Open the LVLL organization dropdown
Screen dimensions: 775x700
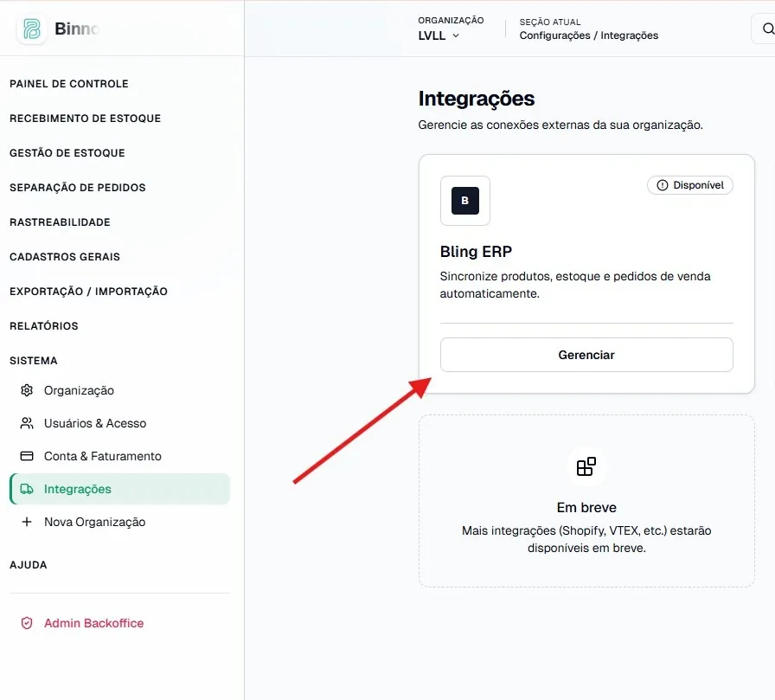tap(438, 36)
